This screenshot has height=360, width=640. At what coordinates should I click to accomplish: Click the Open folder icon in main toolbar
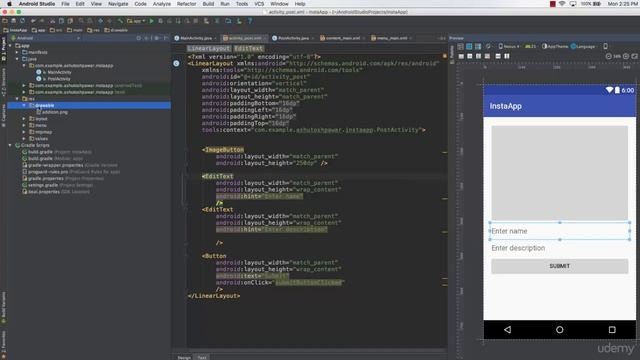click(x=5, y=21)
